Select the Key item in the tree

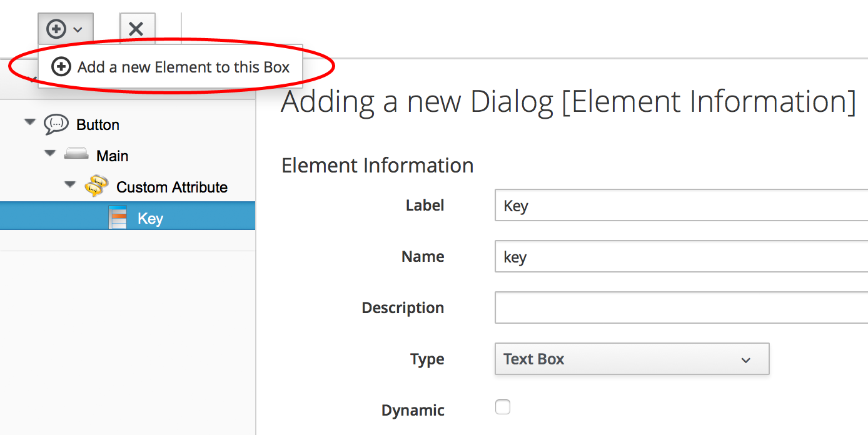(x=150, y=218)
